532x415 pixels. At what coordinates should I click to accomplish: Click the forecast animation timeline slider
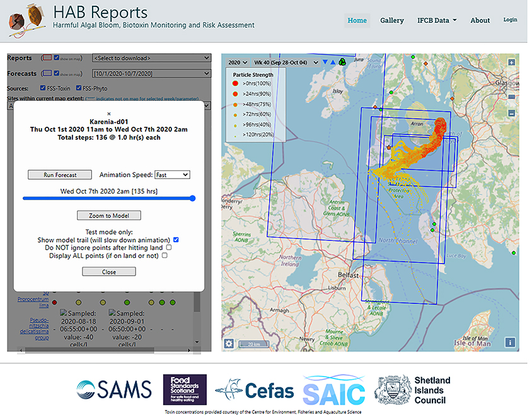click(x=108, y=199)
